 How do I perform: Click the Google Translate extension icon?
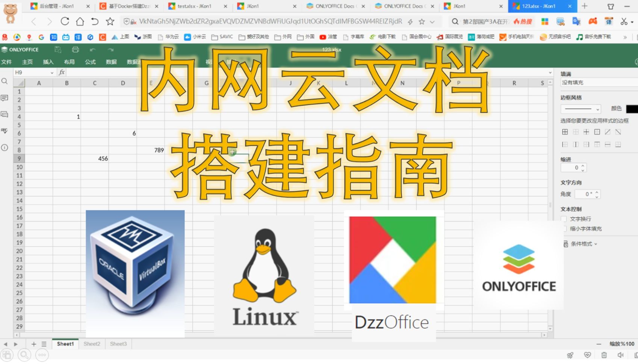(x=576, y=21)
